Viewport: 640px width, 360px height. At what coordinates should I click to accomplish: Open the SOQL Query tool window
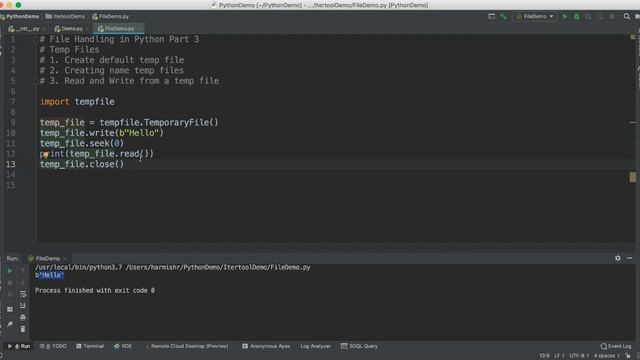pyautogui.click(x=360, y=346)
